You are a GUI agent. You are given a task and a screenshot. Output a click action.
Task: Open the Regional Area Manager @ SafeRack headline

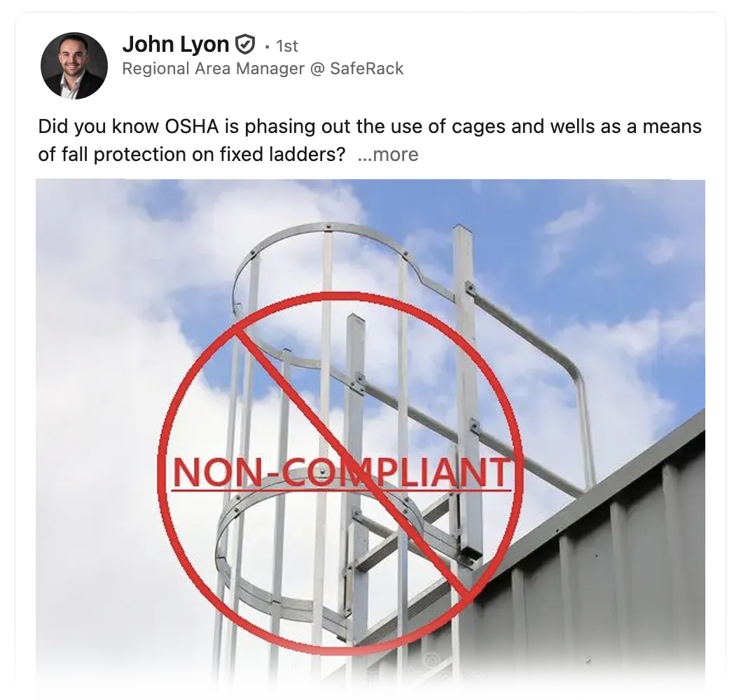click(263, 69)
